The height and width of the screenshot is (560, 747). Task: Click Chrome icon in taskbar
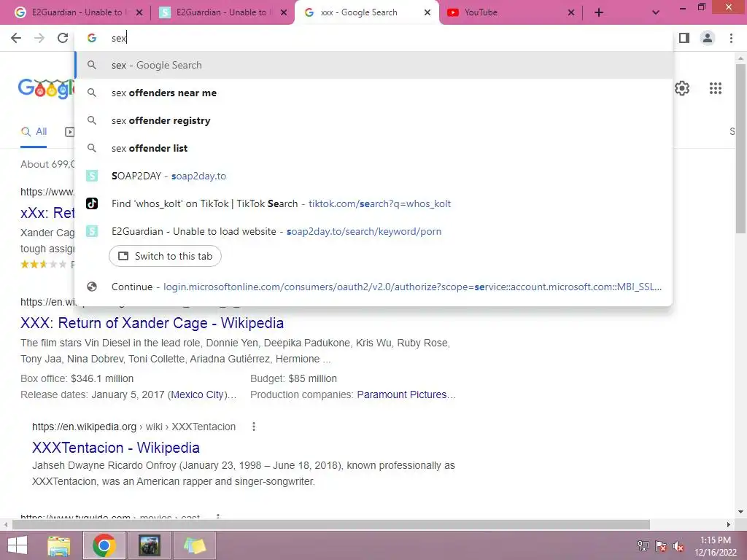tap(104, 545)
